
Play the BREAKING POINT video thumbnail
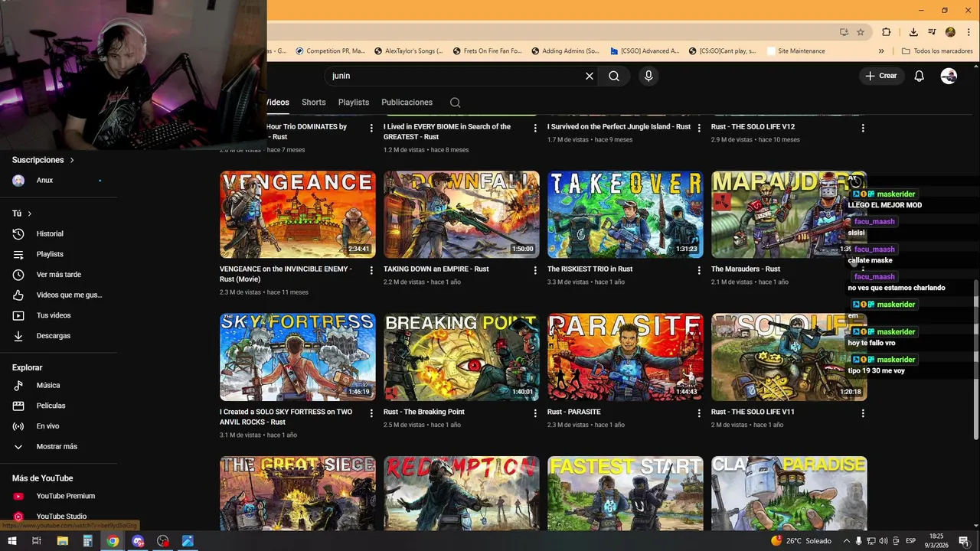click(462, 357)
